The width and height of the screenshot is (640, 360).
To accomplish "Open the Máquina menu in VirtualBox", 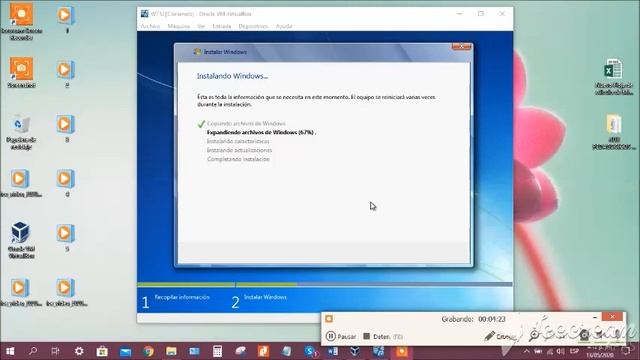I will pos(179,26).
